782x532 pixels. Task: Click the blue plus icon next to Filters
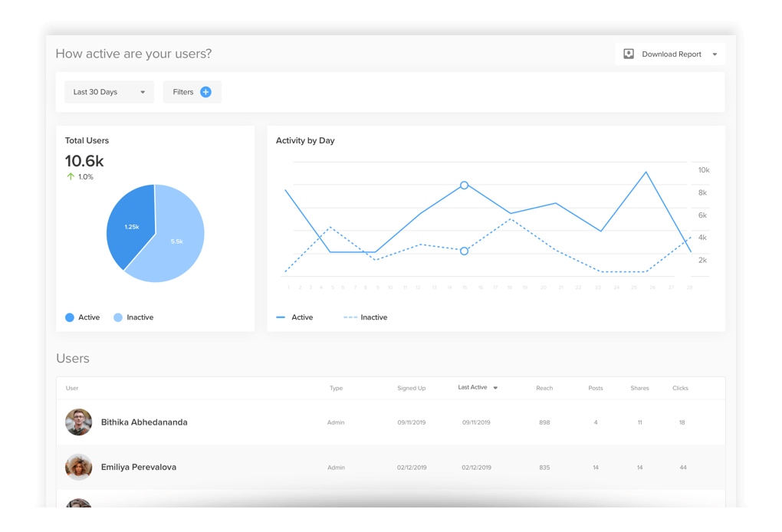205,92
